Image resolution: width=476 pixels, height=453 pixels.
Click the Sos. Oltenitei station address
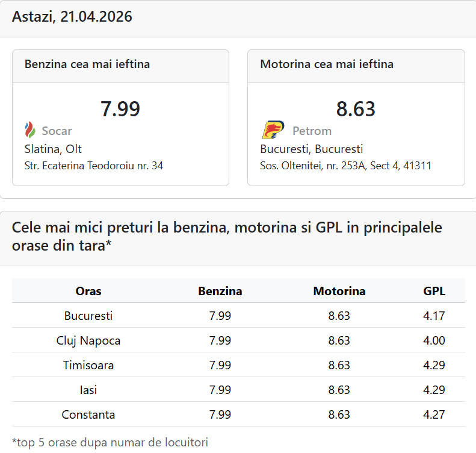[x=345, y=166]
